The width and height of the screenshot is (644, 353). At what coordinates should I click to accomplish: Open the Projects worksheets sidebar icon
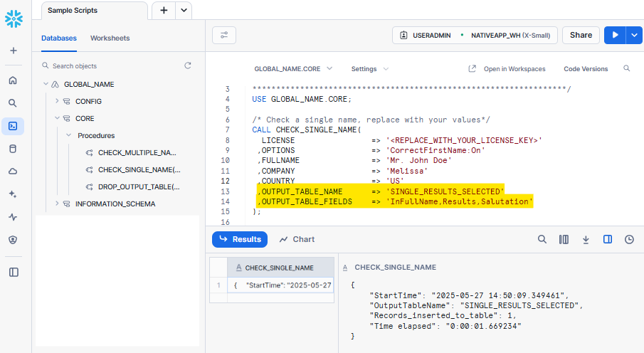13,126
